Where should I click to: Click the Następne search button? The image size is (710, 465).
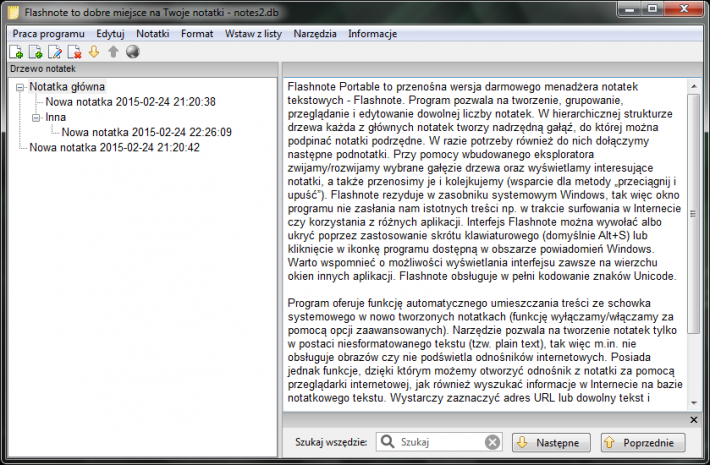(x=551, y=442)
